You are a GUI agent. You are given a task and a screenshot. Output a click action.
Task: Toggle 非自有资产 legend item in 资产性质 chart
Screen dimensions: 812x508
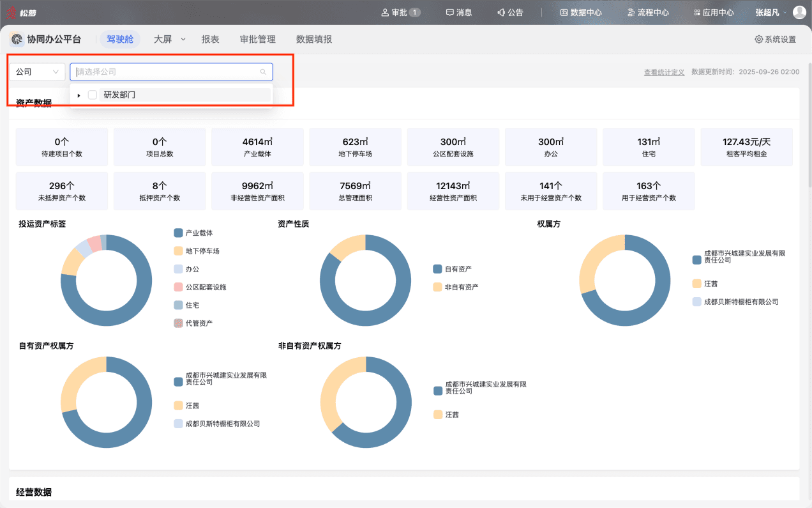tap(455, 287)
